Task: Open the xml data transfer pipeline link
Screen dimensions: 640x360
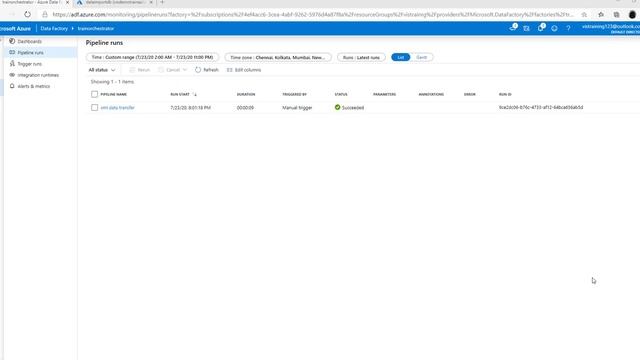Action: click(x=117, y=107)
